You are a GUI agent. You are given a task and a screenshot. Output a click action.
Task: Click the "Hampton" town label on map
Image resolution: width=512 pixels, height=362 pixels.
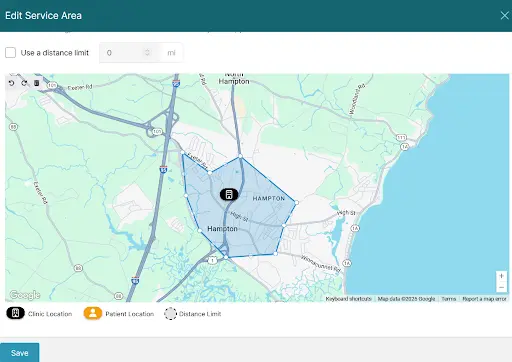coord(222,229)
